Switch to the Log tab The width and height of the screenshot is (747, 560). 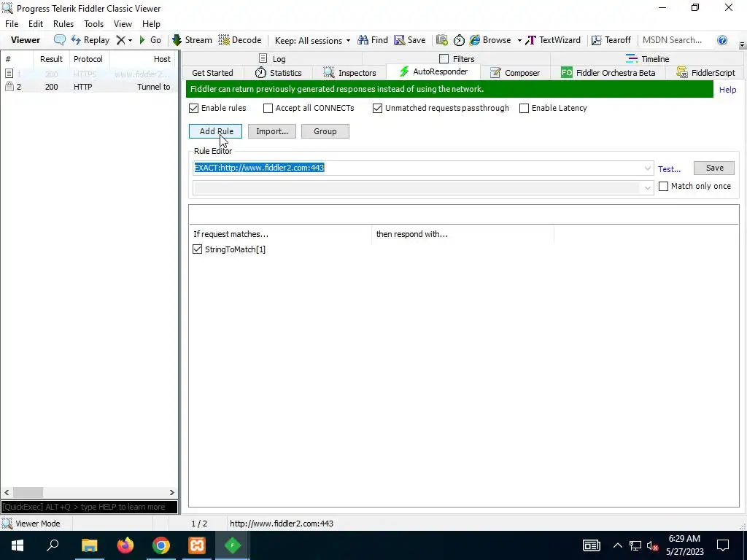pos(272,59)
